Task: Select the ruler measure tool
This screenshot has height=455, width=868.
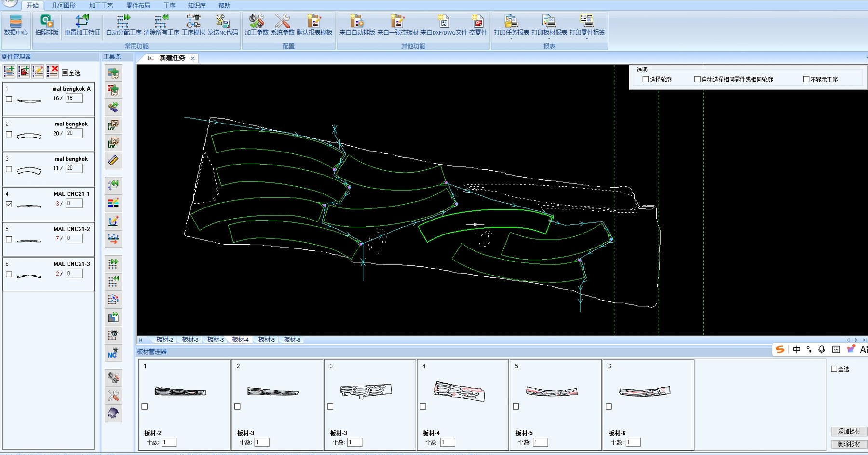Action: 113,160
